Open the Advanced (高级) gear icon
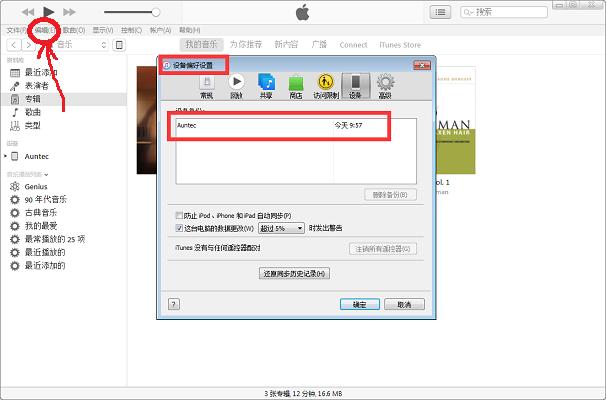The height and width of the screenshot is (400, 606). click(x=385, y=87)
